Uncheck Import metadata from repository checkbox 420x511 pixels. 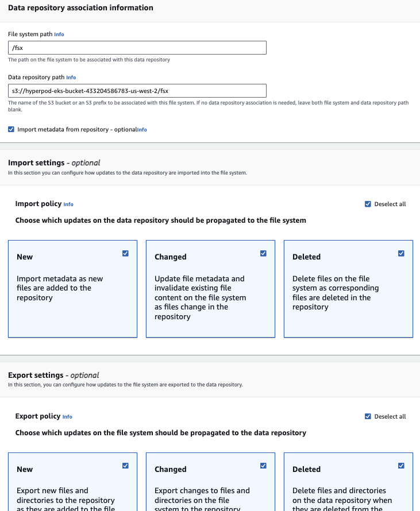11,130
